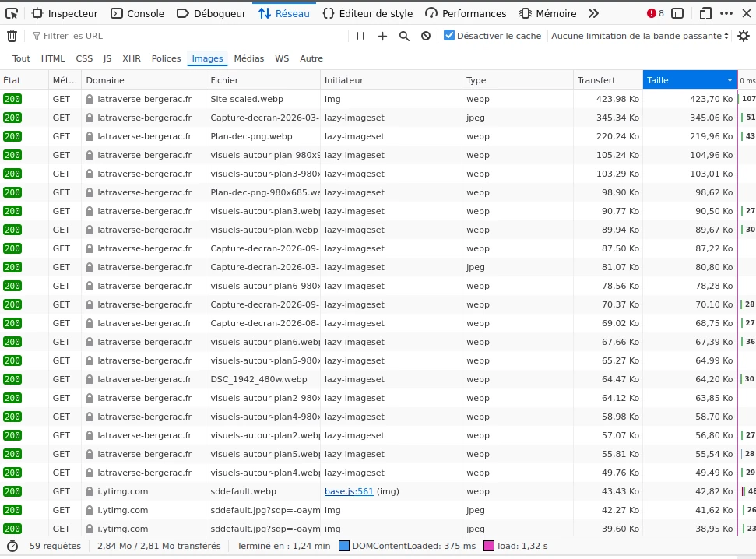Start performance analysis stopwatch icon
The width and height of the screenshot is (756, 559).
pyautogui.click(x=12, y=546)
